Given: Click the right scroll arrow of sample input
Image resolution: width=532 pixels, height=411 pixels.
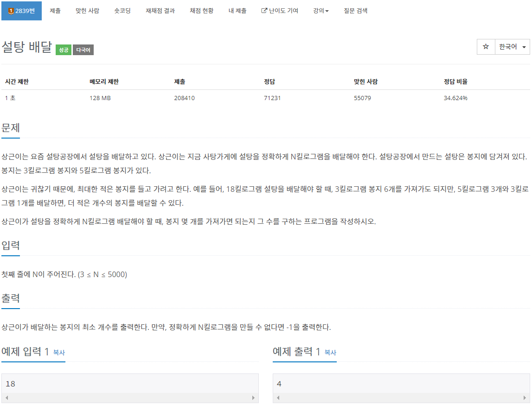Looking at the screenshot, I should click(x=253, y=398).
